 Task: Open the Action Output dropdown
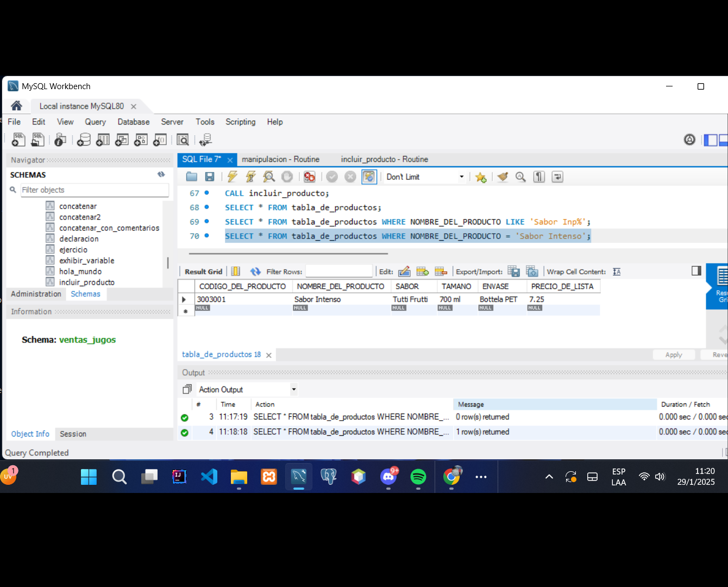tap(247, 389)
